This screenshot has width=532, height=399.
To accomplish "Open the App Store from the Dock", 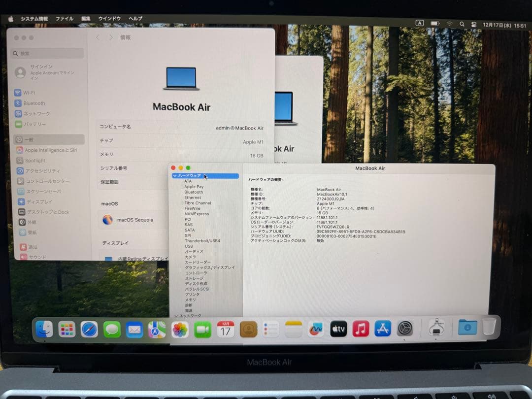I will pos(382,328).
